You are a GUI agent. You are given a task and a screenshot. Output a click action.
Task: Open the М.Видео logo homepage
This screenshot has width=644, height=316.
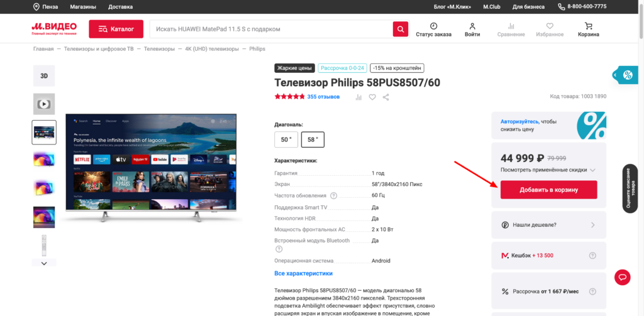[54, 29]
